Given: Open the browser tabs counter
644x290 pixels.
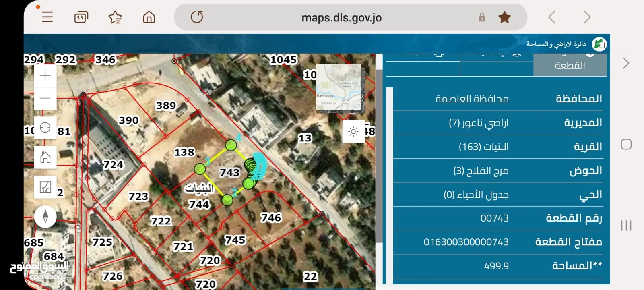Looking at the screenshot, I should point(81,17).
